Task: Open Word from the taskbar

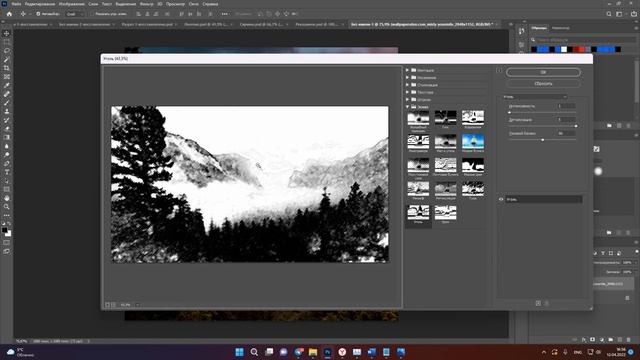Action: 371,352
